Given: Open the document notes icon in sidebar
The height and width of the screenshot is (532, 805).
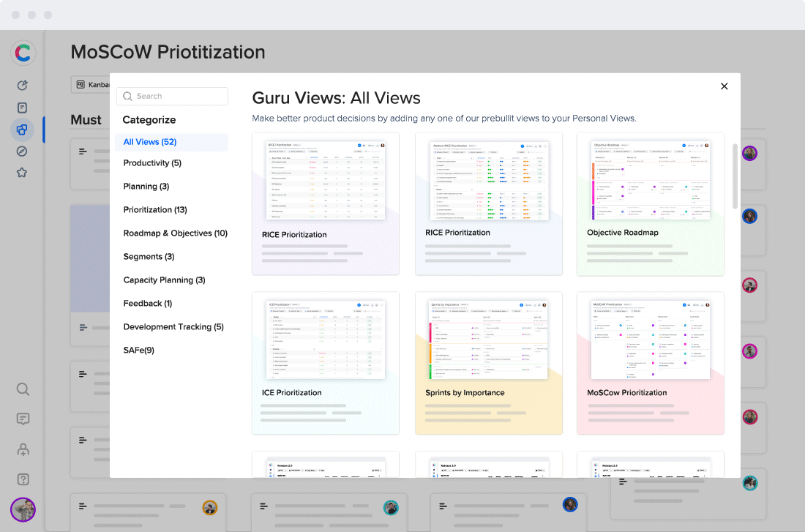Looking at the screenshot, I should 23,108.
